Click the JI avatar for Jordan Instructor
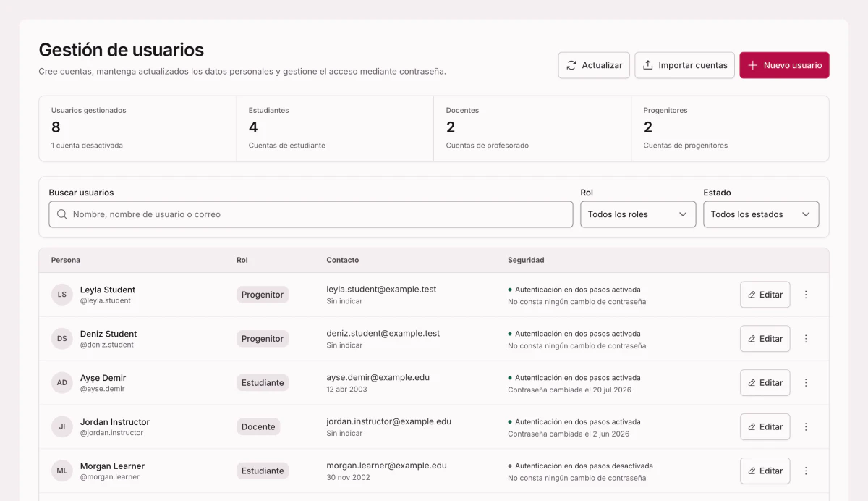This screenshot has width=868, height=501. [x=62, y=427]
